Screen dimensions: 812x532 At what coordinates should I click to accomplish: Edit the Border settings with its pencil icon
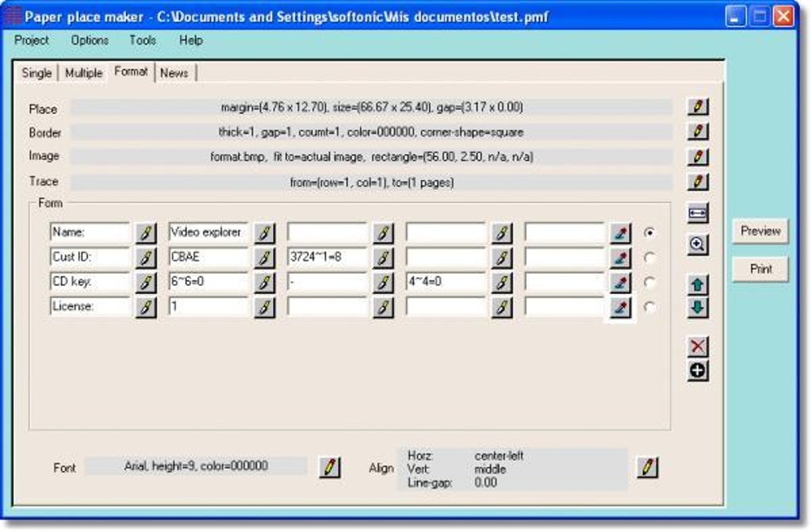click(x=697, y=131)
